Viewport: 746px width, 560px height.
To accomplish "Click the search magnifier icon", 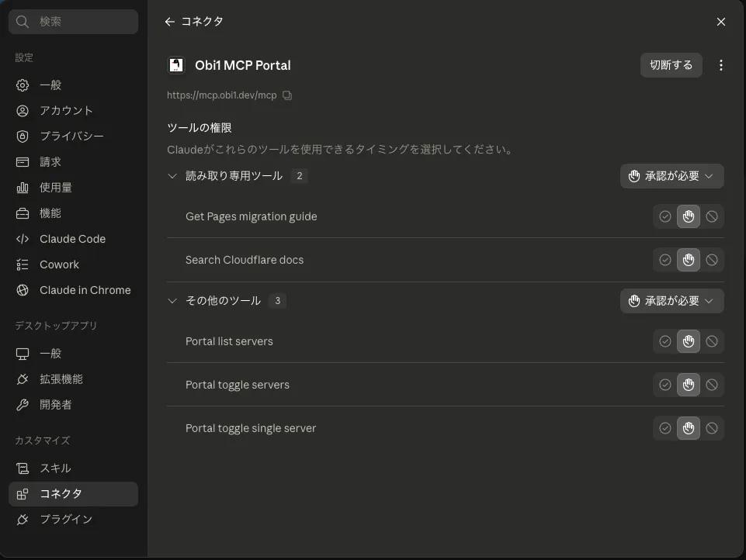I will pos(22,22).
